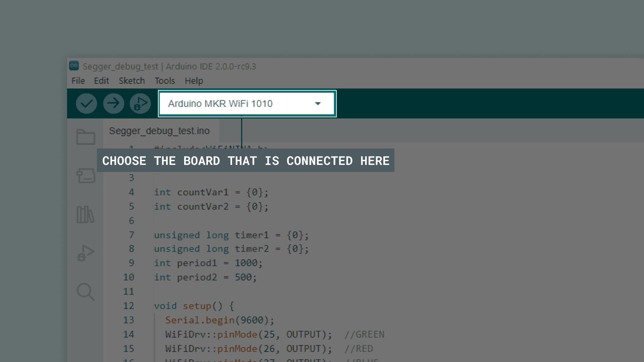
Task: Click the int period1 = 1000 line
Action: tap(208, 263)
